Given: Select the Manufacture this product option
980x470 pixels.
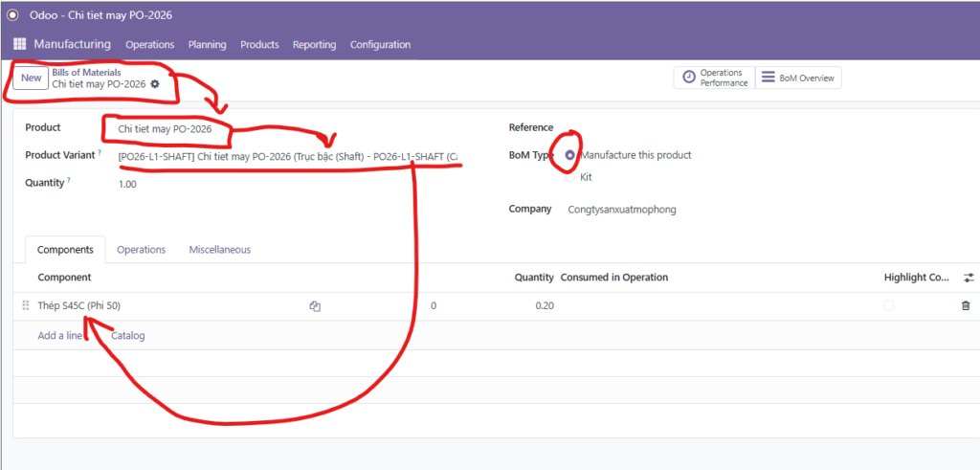Looking at the screenshot, I should click(x=570, y=155).
